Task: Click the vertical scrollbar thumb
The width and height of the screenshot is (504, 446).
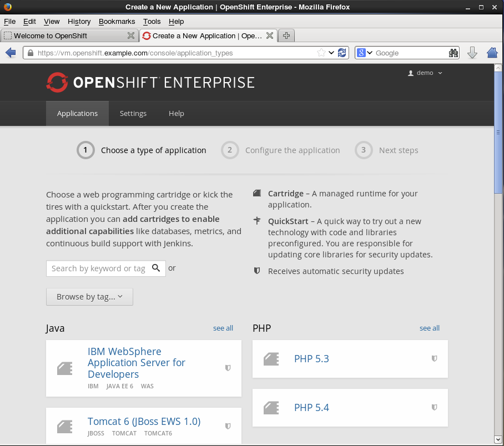Action: tap(498, 133)
